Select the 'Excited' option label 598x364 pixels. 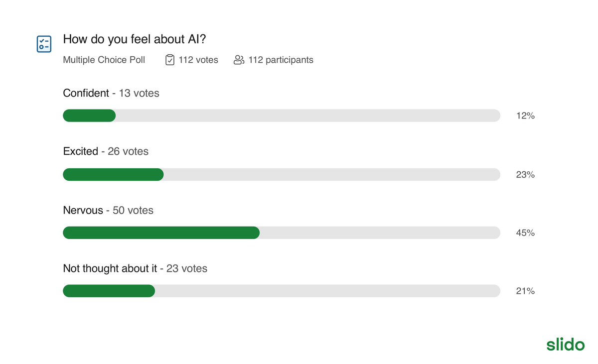click(81, 151)
